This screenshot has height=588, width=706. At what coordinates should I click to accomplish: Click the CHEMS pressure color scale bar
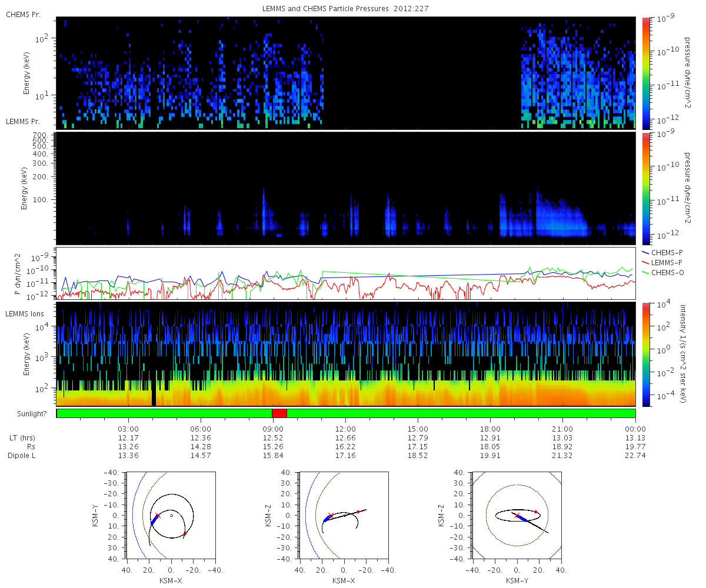(x=646, y=73)
